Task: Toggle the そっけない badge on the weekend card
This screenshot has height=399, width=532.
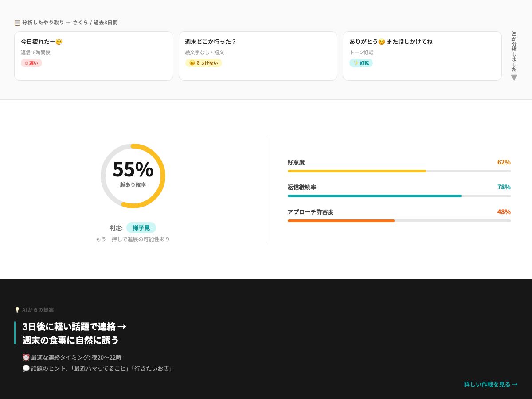Action: [x=203, y=63]
